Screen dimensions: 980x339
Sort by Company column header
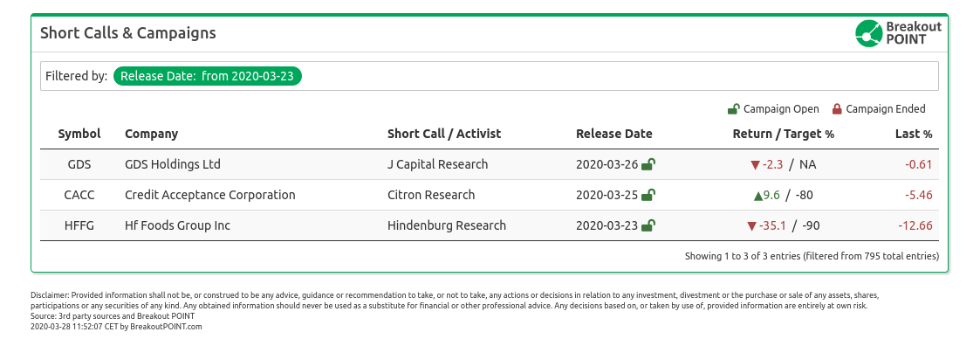point(151,134)
